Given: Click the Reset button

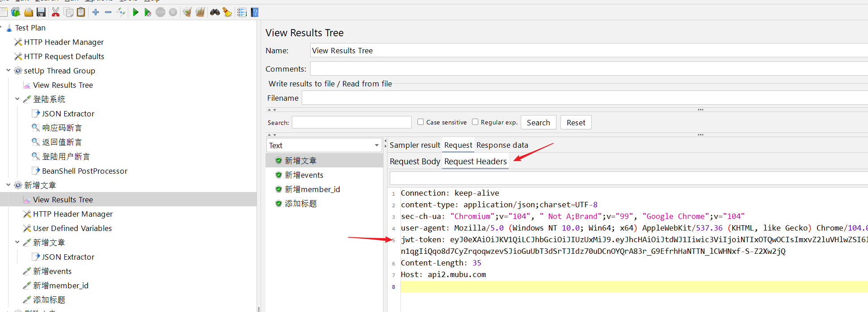Looking at the screenshot, I should pyautogui.click(x=576, y=123).
